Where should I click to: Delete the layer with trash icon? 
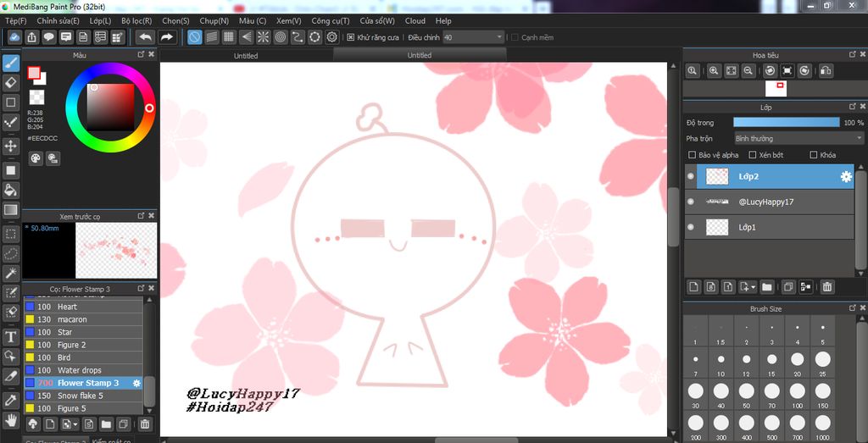coord(827,286)
